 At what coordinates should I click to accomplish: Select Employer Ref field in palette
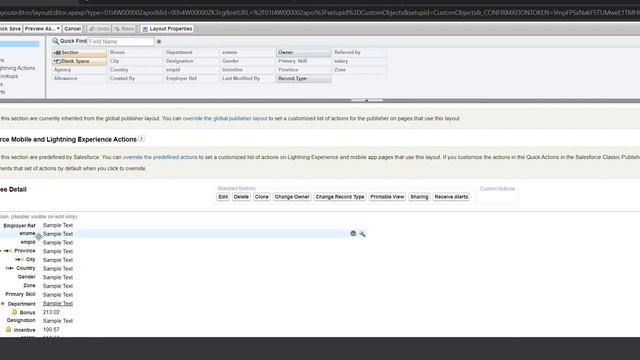coord(191,78)
